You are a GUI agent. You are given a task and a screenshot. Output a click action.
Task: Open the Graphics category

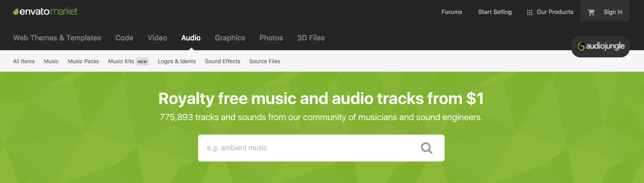(x=230, y=38)
